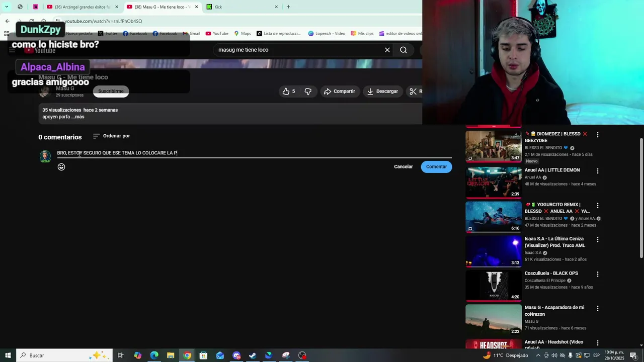Close the Arcángel grandes éxitos tab

116,7
